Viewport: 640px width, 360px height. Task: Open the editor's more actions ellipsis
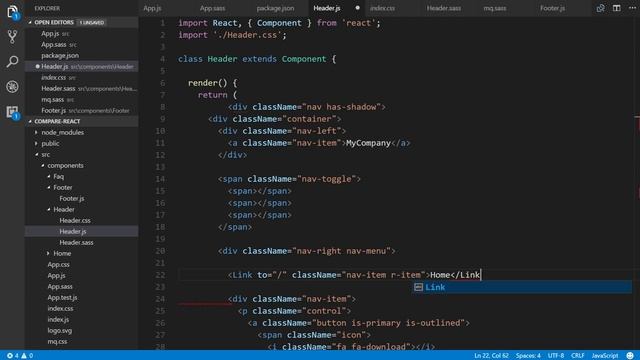tap(632, 8)
